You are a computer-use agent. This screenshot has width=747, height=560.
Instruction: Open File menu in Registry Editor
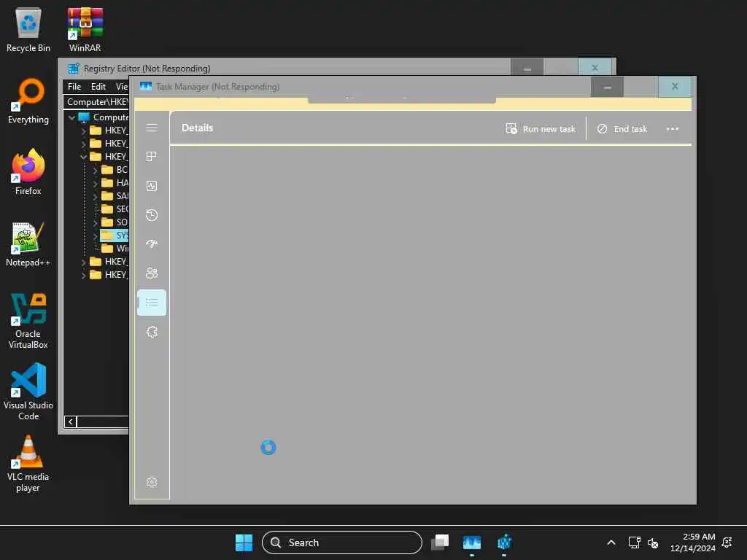74,87
